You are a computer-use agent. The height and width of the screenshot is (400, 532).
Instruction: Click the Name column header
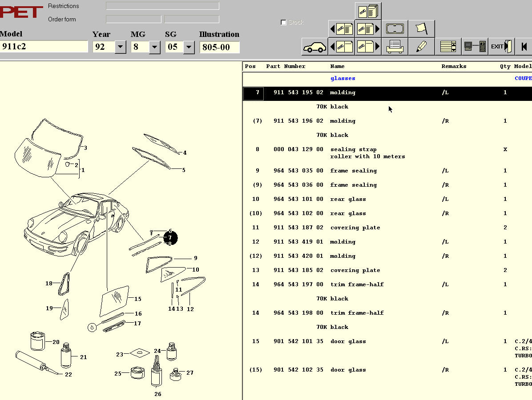pos(337,66)
